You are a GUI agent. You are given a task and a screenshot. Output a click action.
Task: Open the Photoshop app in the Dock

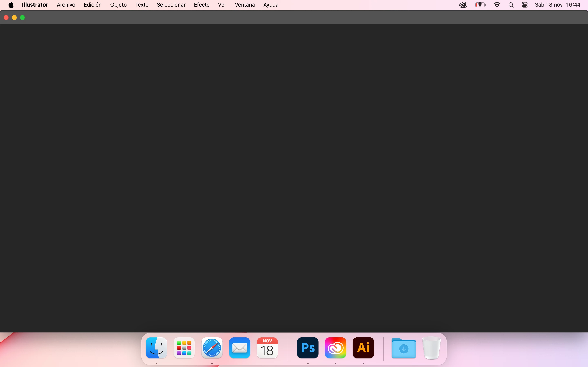click(x=308, y=348)
